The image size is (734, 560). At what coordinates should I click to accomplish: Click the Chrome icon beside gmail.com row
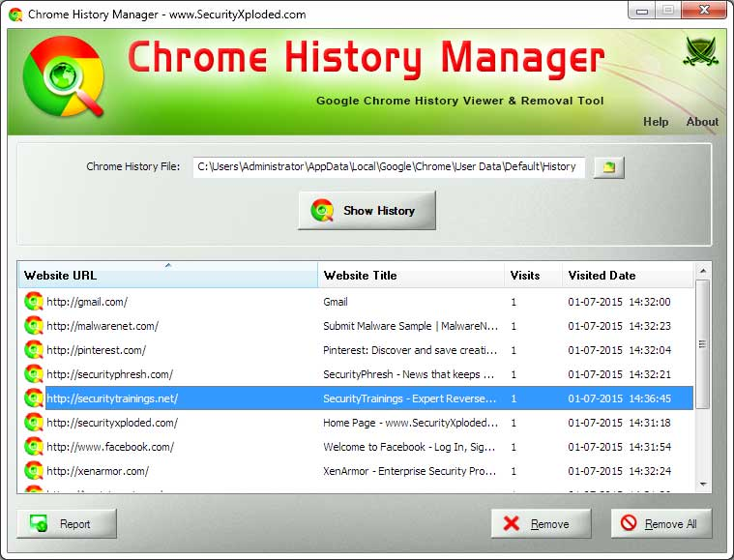click(x=33, y=302)
